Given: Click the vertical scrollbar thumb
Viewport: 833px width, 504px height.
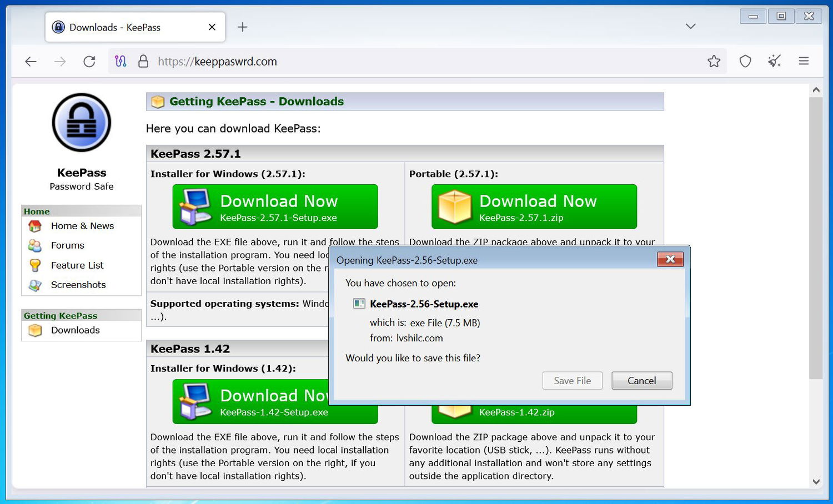Looking at the screenshot, I should (815, 238).
